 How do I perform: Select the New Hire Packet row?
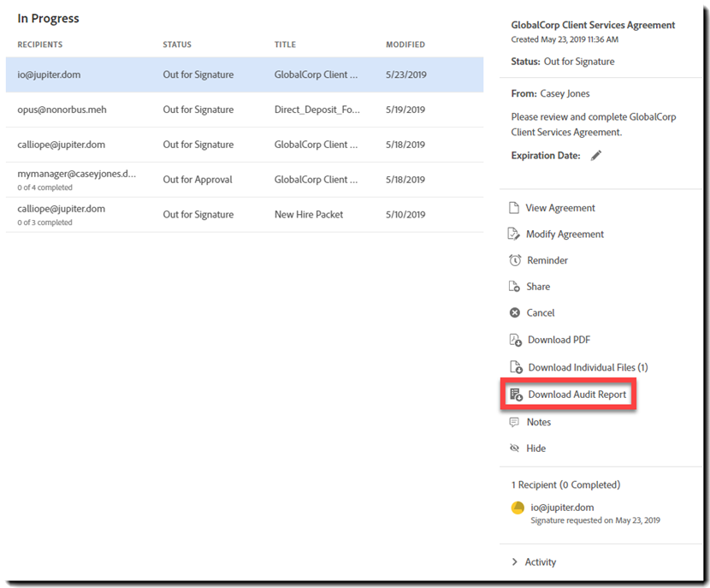pyautogui.click(x=244, y=215)
